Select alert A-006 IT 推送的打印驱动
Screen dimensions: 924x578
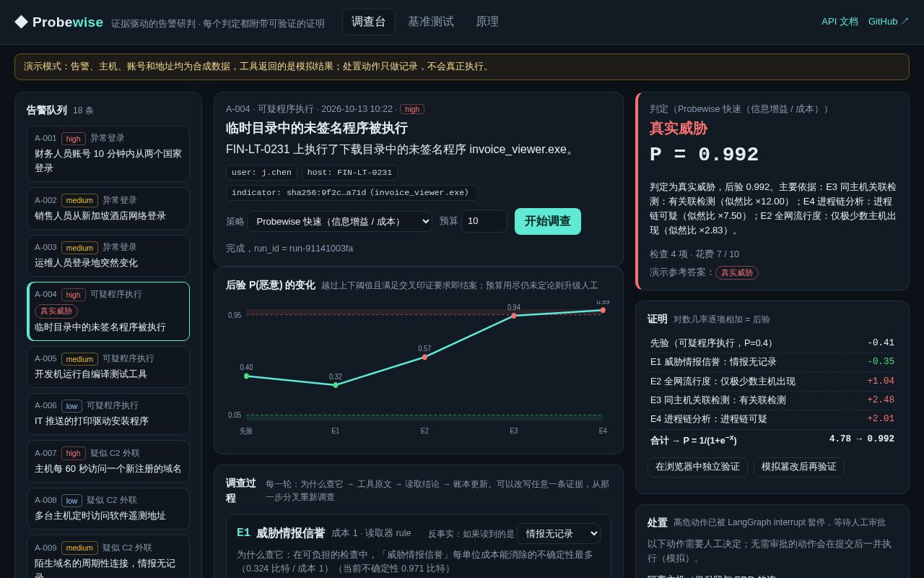pyautogui.click(x=108, y=414)
